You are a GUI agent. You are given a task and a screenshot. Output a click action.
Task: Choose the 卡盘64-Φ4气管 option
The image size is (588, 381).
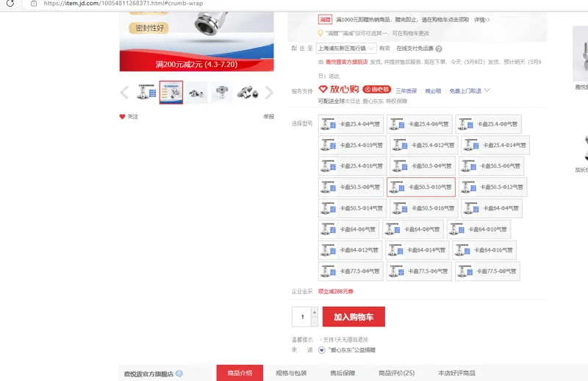(492, 208)
